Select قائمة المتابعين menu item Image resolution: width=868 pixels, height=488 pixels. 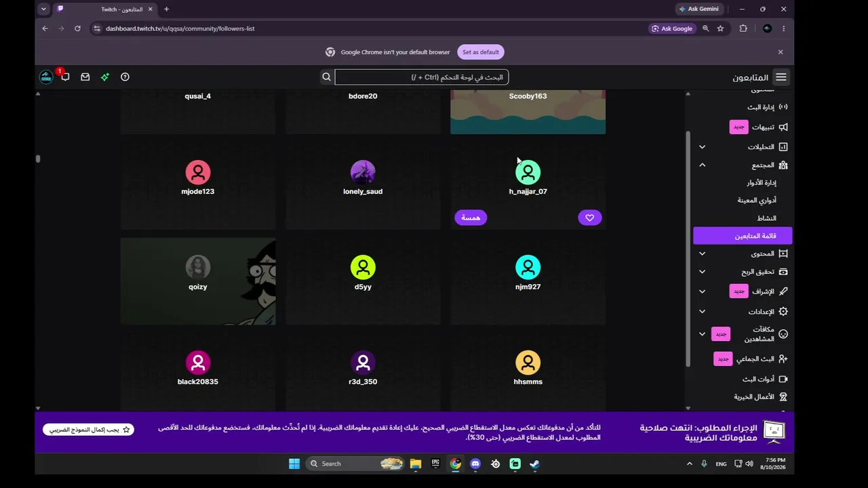[x=743, y=236]
